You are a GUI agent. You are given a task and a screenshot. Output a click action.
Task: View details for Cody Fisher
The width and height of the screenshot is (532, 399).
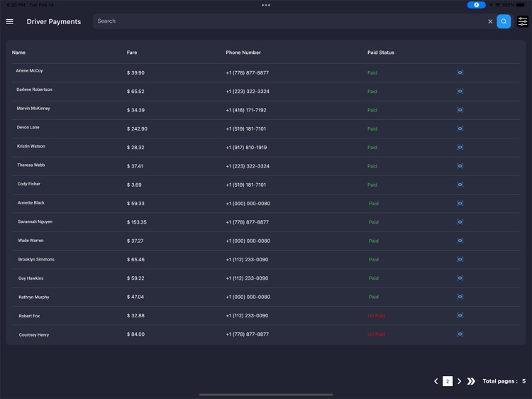[x=460, y=185]
